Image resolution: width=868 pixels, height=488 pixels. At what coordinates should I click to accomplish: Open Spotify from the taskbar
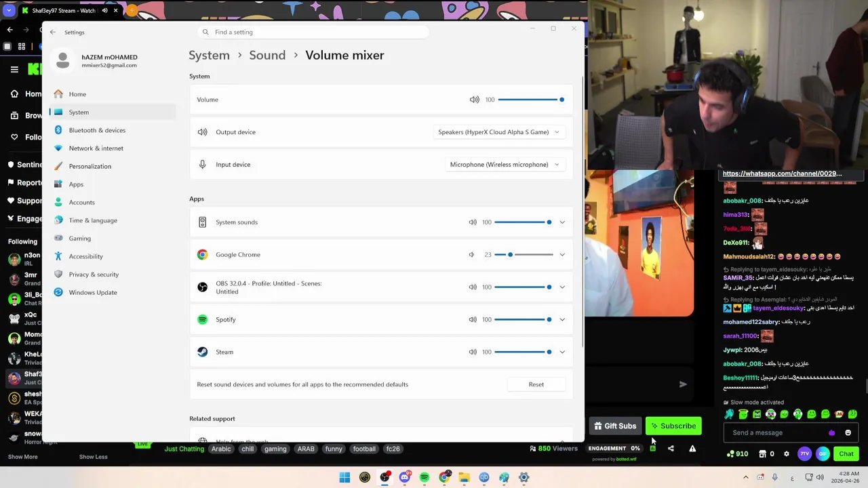(x=425, y=477)
